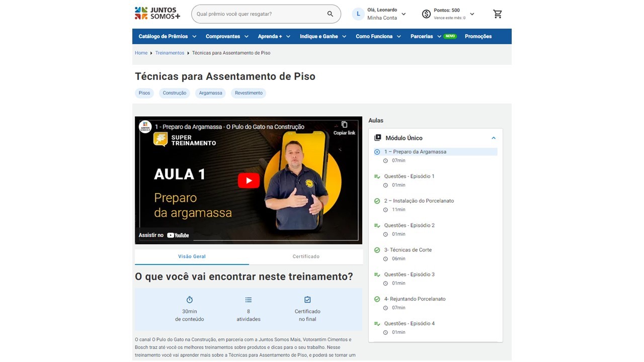This screenshot has height=362, width=644.
Task: Click check icon beside 4- Rejuntando Porcelanato
Action: tap(377, 299)
